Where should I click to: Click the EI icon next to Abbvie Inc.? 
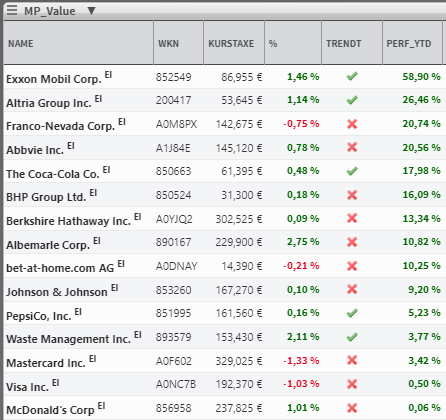pos(71,146)
